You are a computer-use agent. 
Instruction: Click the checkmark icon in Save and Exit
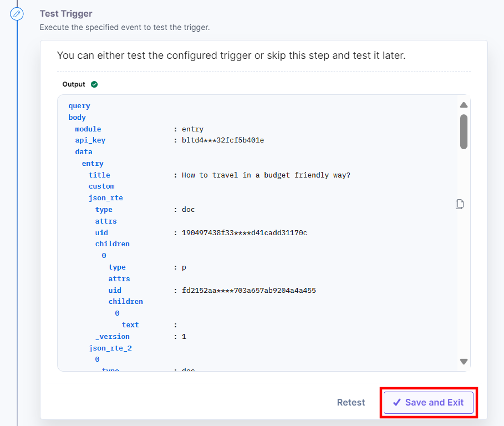(x=397, y=402)
